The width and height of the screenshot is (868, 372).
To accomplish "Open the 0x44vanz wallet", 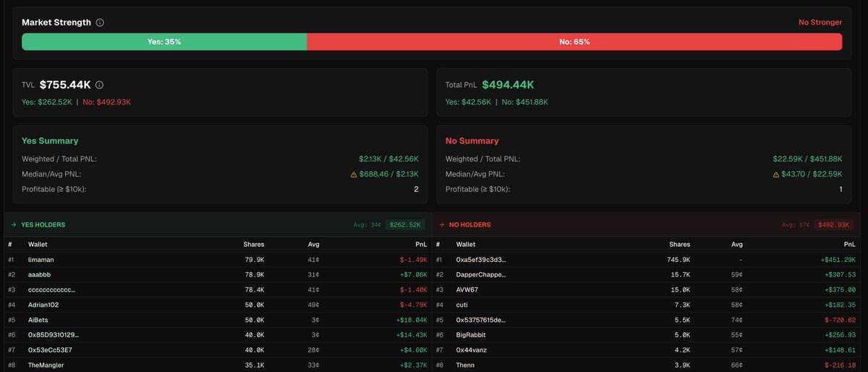I will [472, 350].
